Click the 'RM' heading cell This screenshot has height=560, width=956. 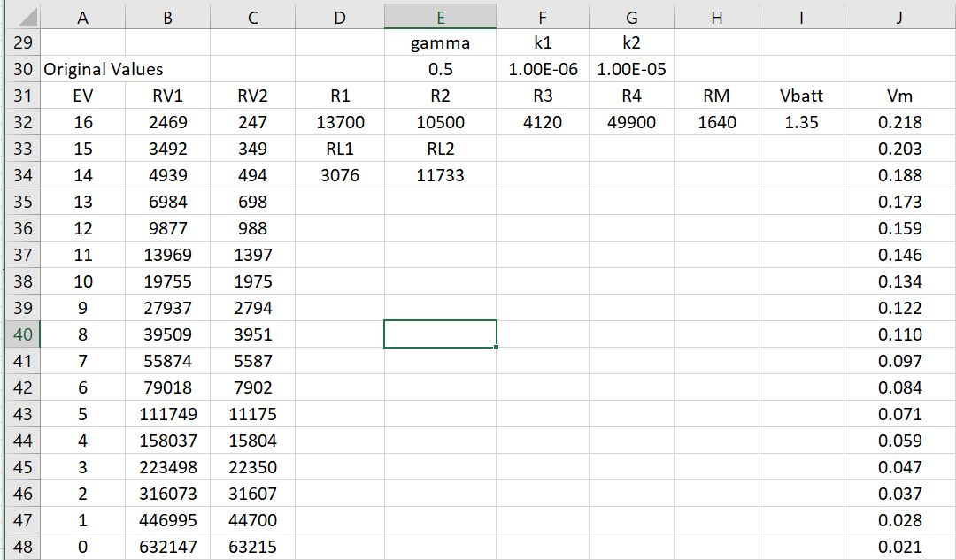click(716, 96)
